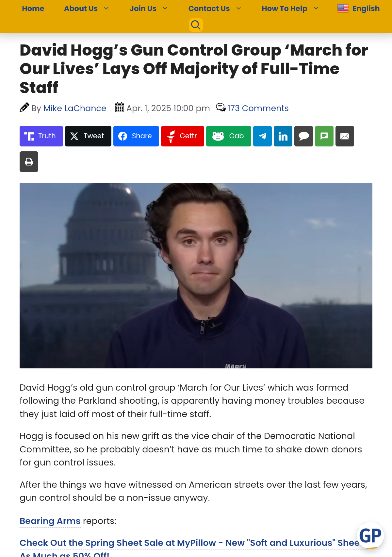
Task: Share article on Facebook
Action: click(136, 136)
